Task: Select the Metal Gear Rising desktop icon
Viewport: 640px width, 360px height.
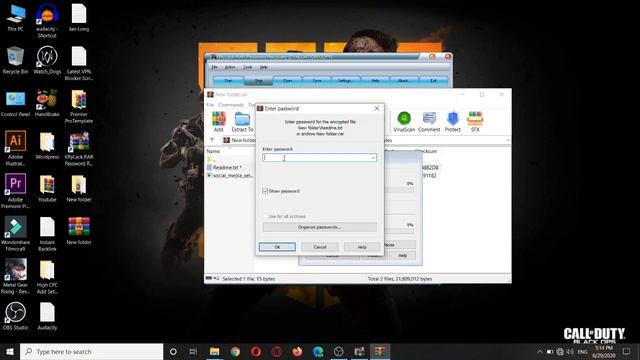Action: click(16, 276)
